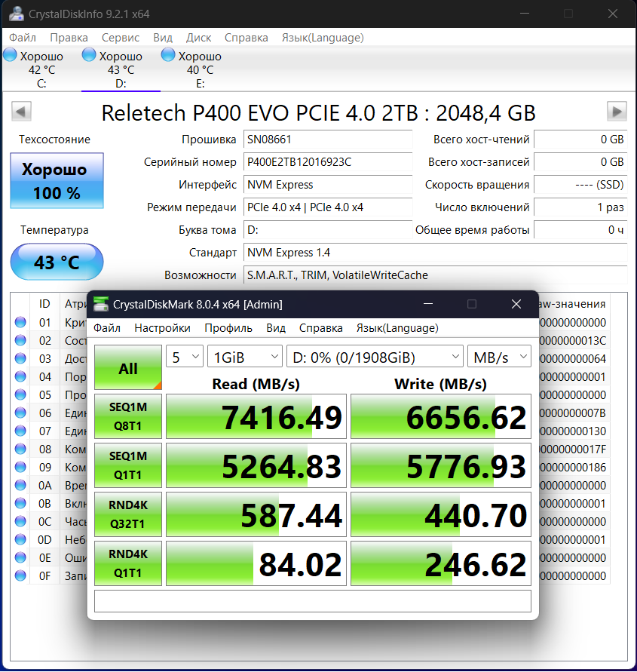The width and height of the screenshot is (637, 672).
Task: Click status orb of attribute 0D row
Action: (20, 539)
